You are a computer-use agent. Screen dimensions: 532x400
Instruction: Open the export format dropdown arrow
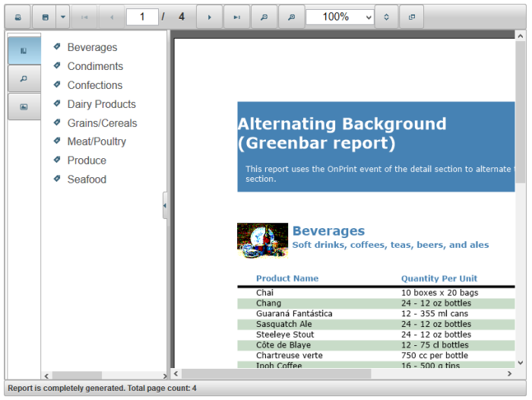click(63, 17)
